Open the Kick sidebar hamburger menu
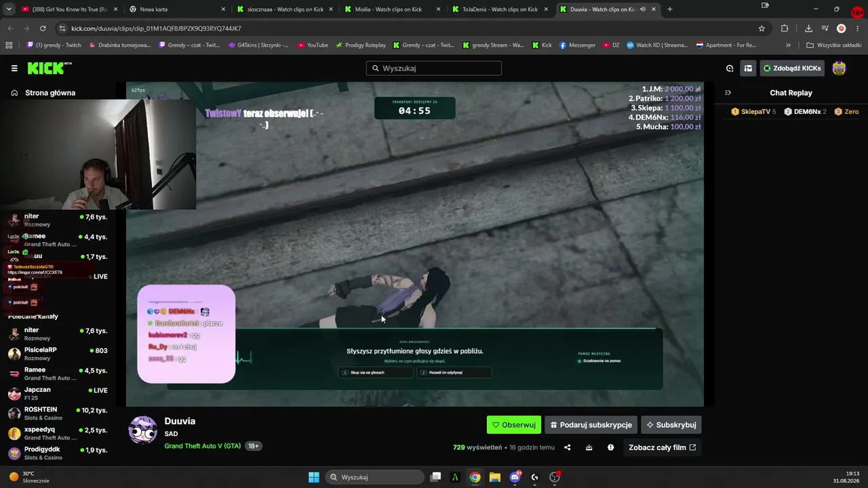868x488 pixels. pyautogui.click(x=14, y=68)
